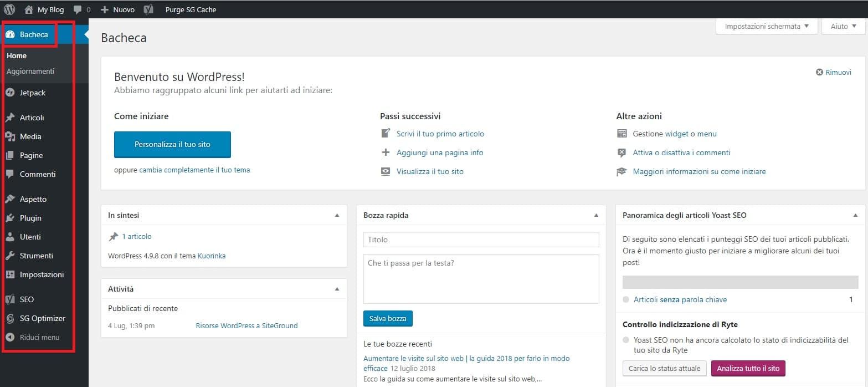Expand Impostazioni schermata dropdown

(766, 26)
